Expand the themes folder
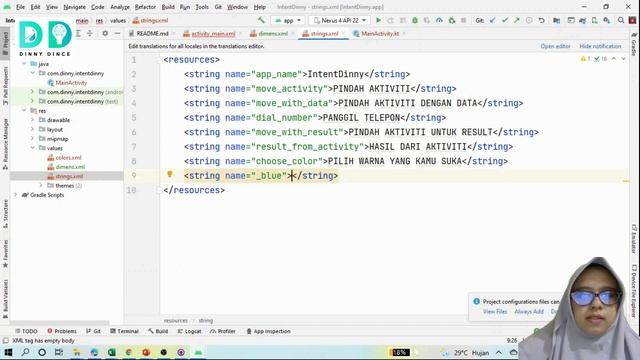 (41, 185)
